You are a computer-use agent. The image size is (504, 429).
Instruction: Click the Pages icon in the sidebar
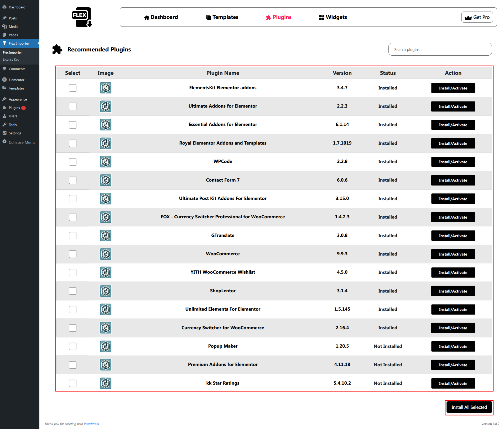(x=4, y=35)
